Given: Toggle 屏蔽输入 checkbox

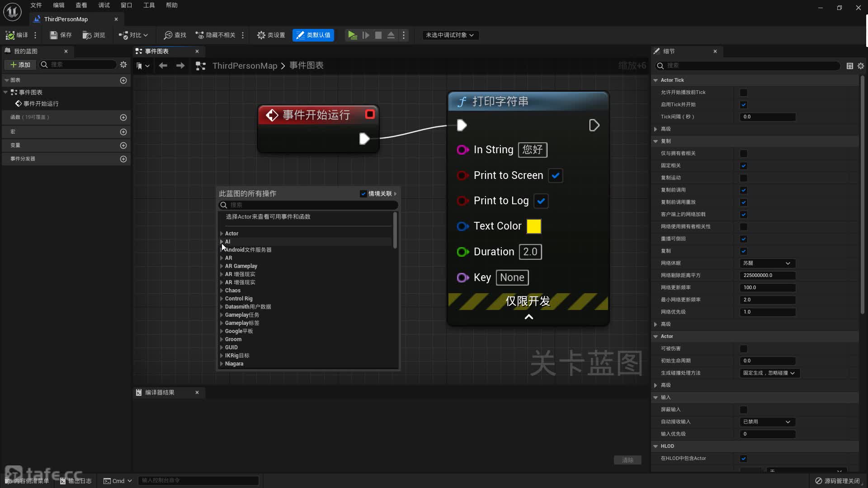Looking at the screenshot, I should 744,410.
